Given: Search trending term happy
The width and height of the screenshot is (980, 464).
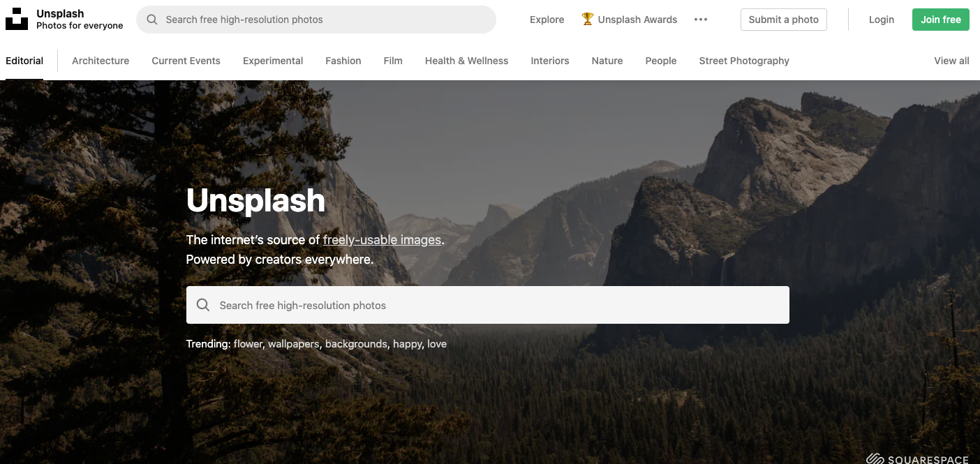Looking at the screenshot, I should [408, 344].
